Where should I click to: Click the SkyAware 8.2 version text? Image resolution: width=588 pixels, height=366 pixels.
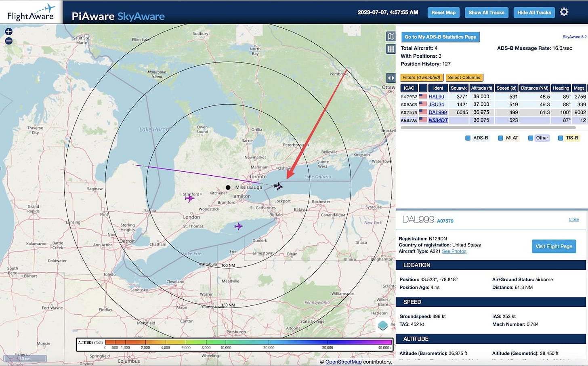tap(574, 37)
